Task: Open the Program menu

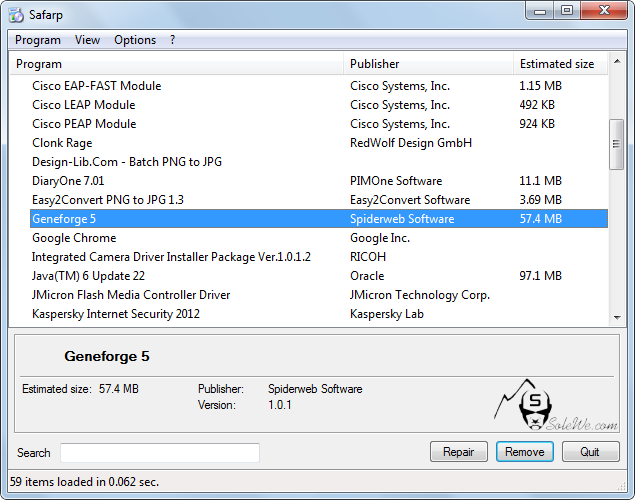Action: [38, 40]
